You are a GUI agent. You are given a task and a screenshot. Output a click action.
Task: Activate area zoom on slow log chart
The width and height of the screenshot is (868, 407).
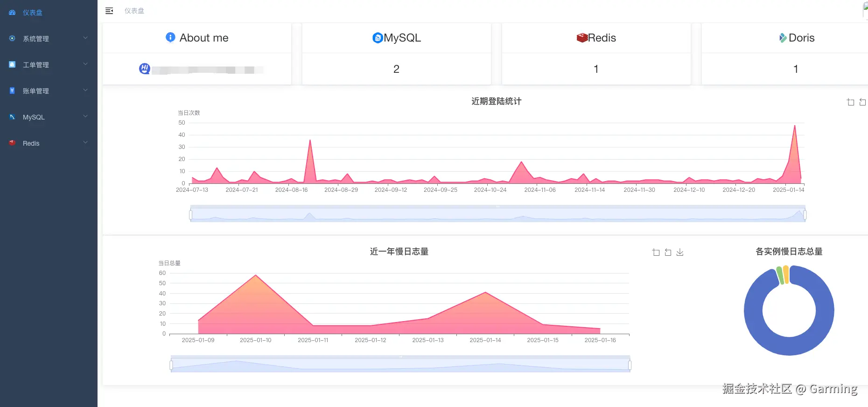coord(656,252)
